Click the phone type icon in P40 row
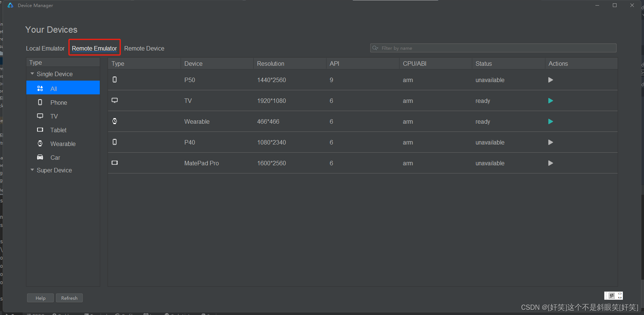Screen dimensions: 644x315 coord(115,142)
